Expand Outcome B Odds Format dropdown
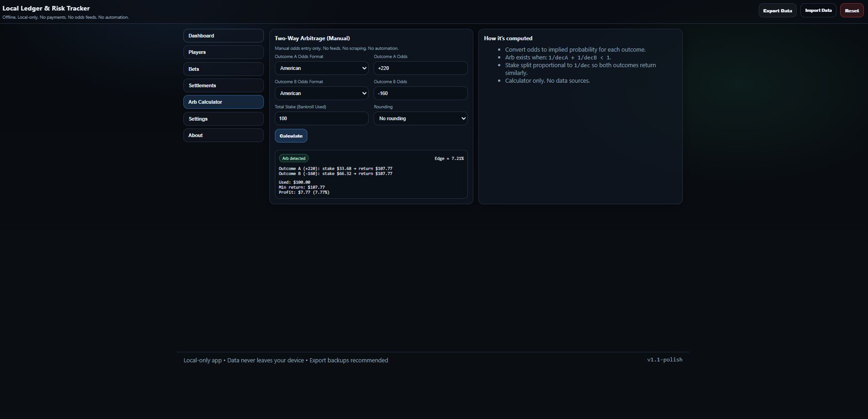The height and width of the screenshot is (419, 868). coord(321,93)
